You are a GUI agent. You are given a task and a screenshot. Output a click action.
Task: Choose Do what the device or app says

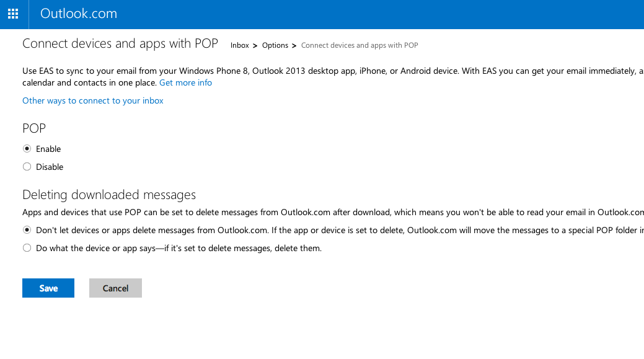pyautogui.click(x=27, y=248)
